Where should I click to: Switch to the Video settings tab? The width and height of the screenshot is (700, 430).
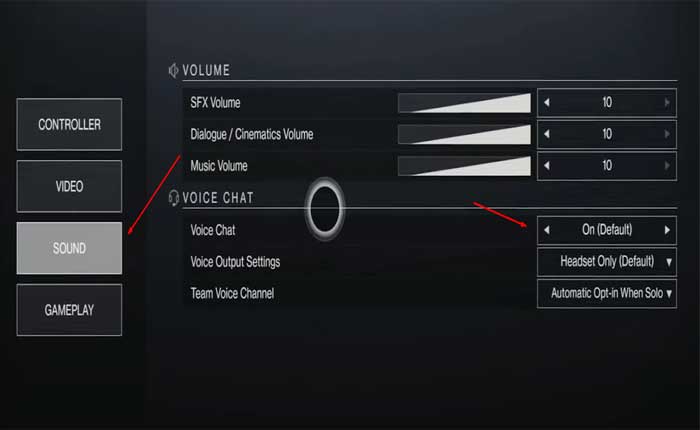point(69,186)
